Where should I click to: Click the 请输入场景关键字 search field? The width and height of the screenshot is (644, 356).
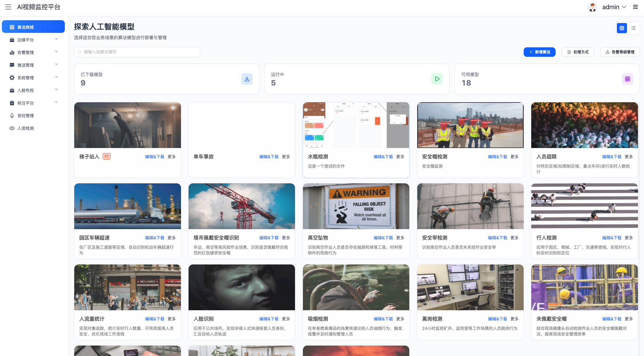coord(137,52)
